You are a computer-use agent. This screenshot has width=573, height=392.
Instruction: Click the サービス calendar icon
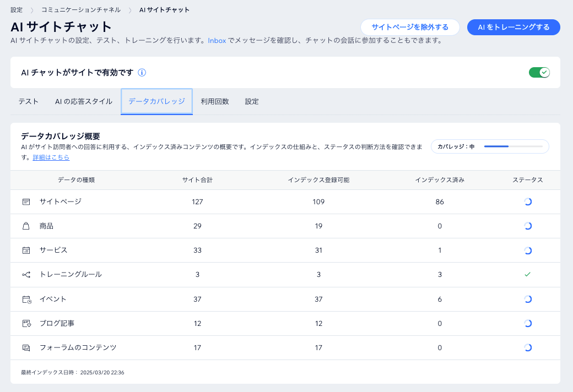25,250
